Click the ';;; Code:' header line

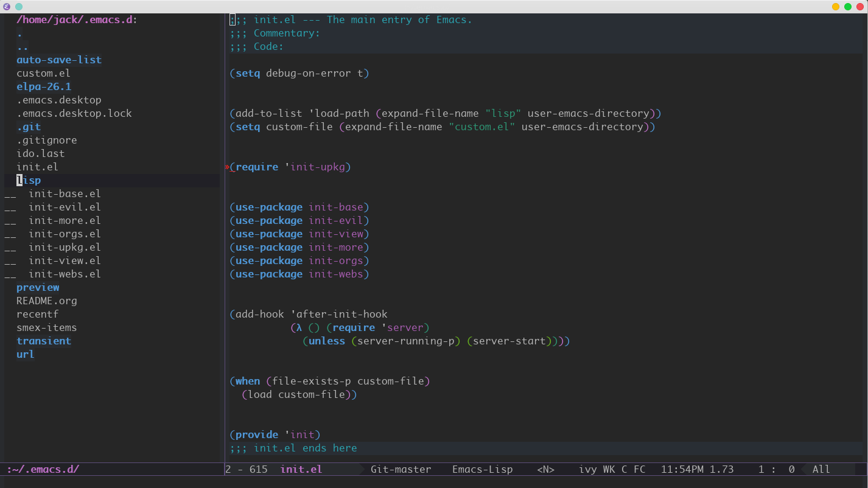pos(257,46)
